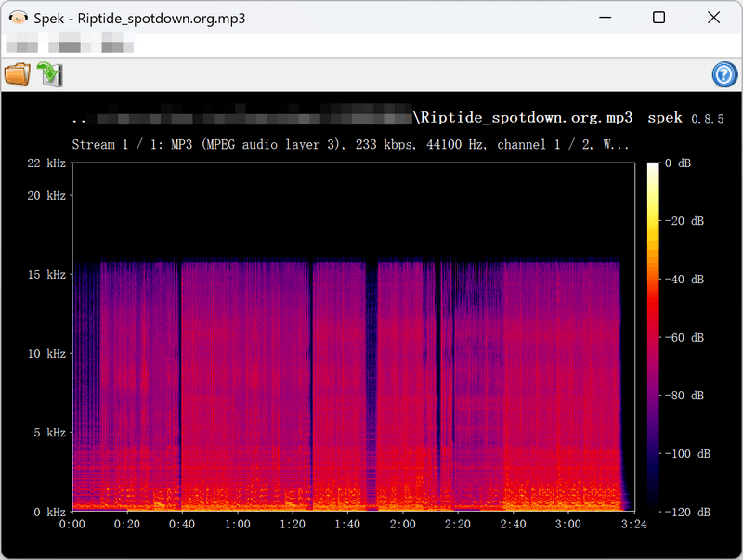This screenshot has height=560, width=743.
Task: Click the '0 kHz' frequency axis label
Action: (50, 512)
